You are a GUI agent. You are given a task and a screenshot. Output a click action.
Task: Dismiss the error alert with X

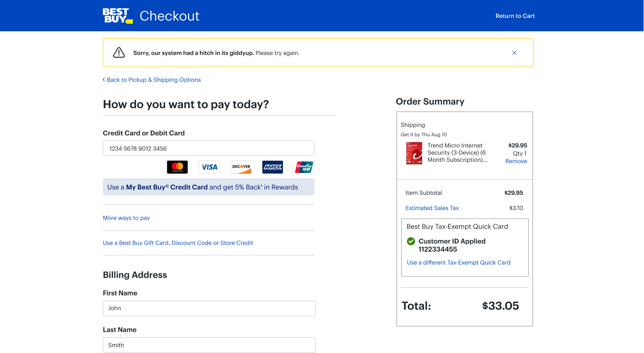tap(514, 53)
